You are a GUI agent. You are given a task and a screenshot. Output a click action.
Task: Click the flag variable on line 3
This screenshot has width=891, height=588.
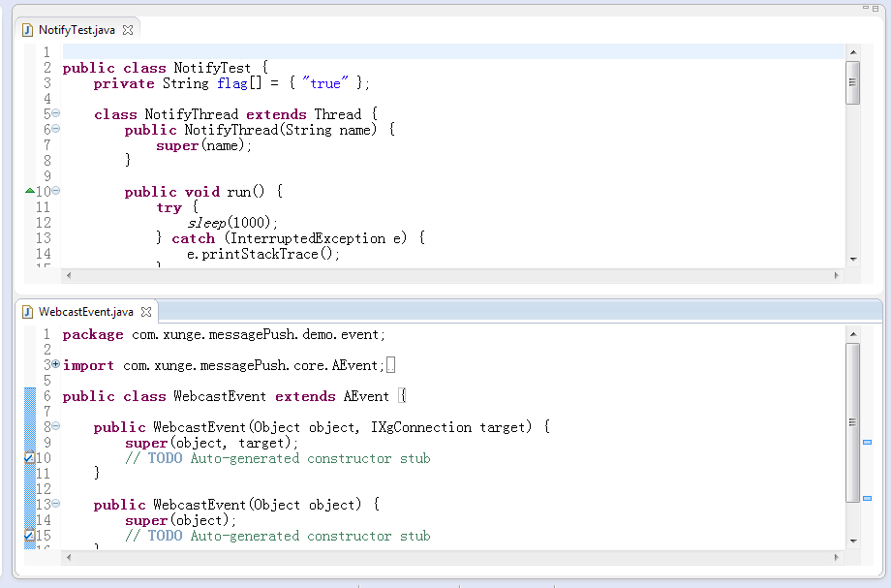231,83
